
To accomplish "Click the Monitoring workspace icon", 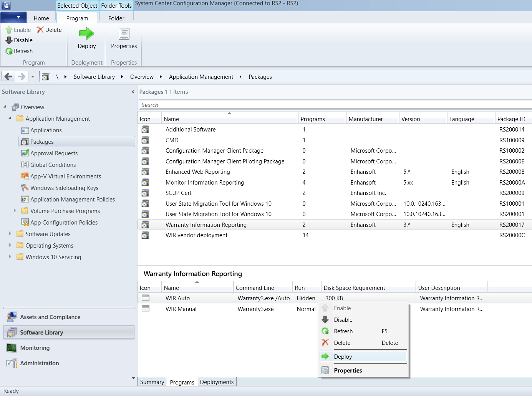I will pyautogui.click(x=12, y=348).
